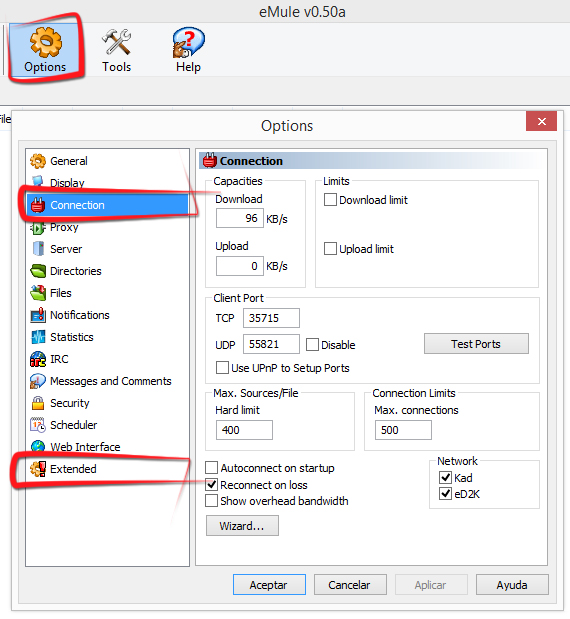Click the IRC globe icon in sidebar
The image size is (570, 619).
click(x=38, y=359)
